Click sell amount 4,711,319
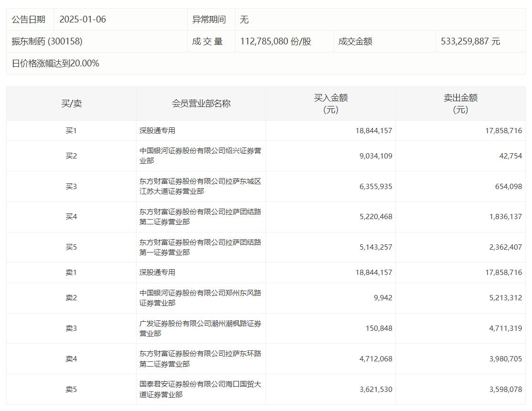532x411 pixels. click(x=506, y=328)
